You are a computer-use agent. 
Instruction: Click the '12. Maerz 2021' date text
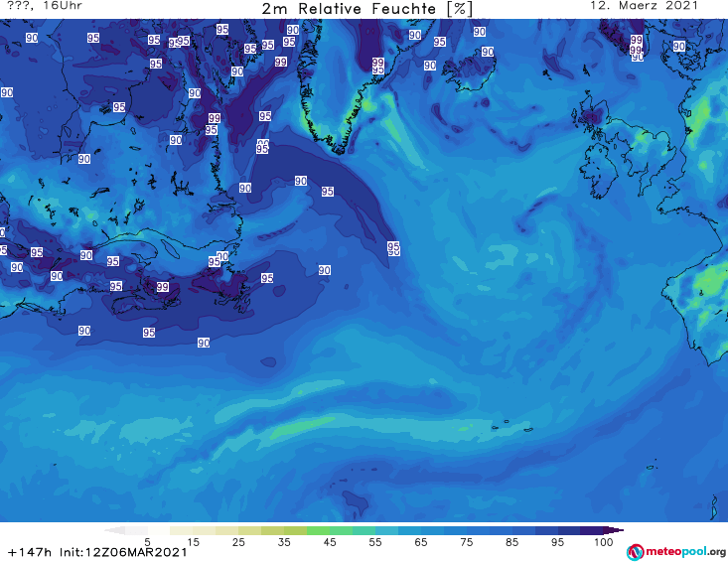(x=644, y=6)
